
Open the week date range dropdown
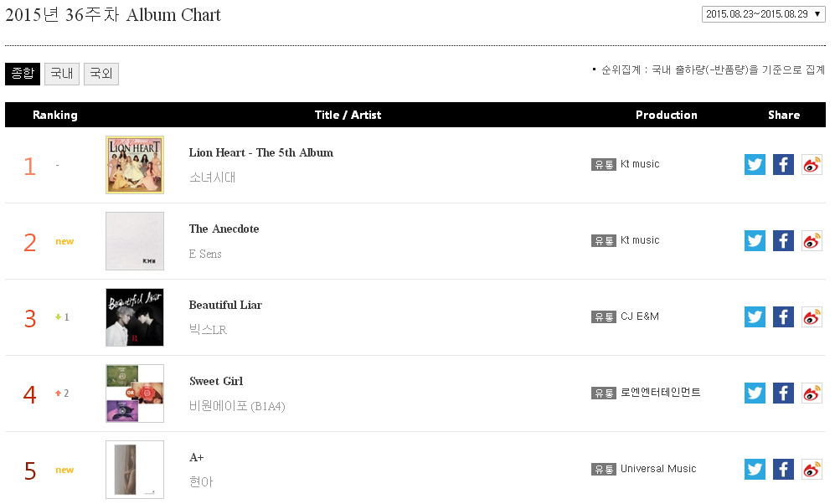tap(764, 14)
